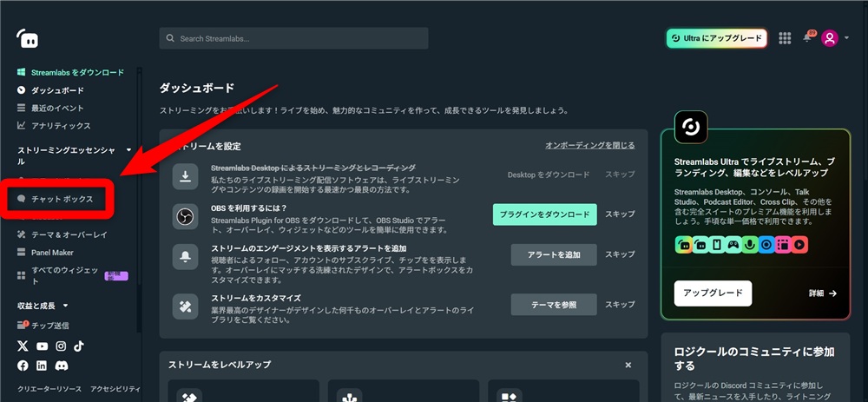Click the アップグレード button in Ultra card

tap(713, 293)
